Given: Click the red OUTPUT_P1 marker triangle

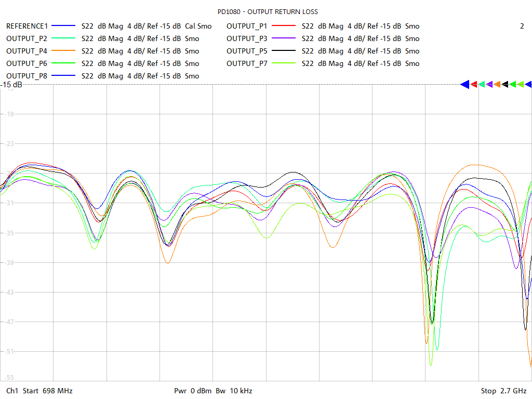Looking at the screenshot, I should 474,84.
